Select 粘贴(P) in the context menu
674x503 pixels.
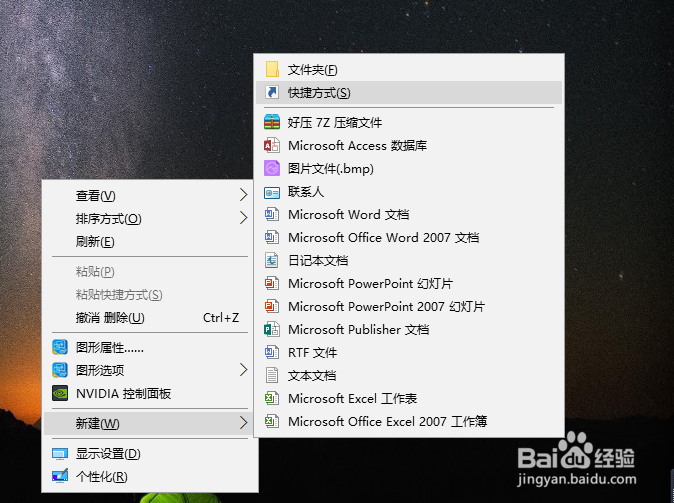click(150, 272)
